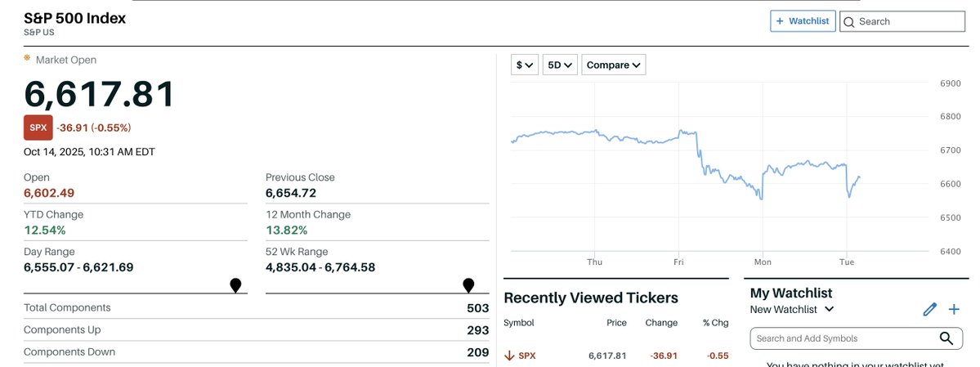Click the red down arrow beside SPX

[509, 356]
